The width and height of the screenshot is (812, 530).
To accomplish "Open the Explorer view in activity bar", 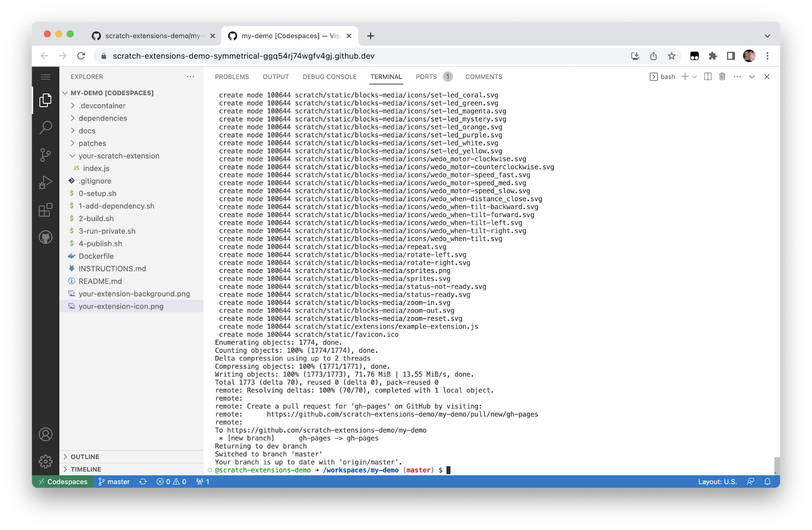I will [x=45, y=100].
